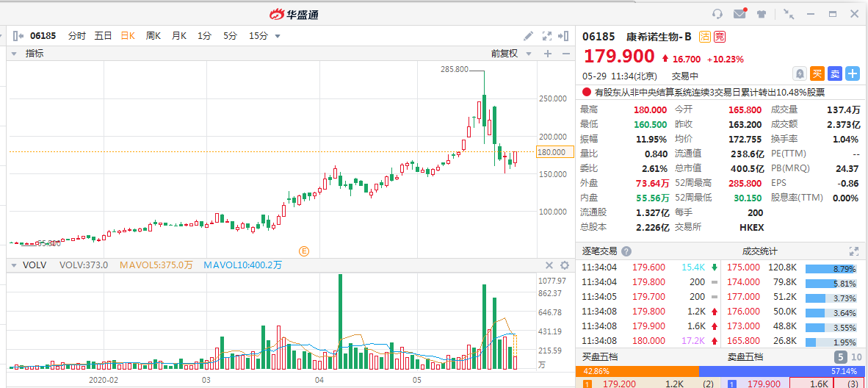Click the 换手率 value 1.04%

coord(845,139)
